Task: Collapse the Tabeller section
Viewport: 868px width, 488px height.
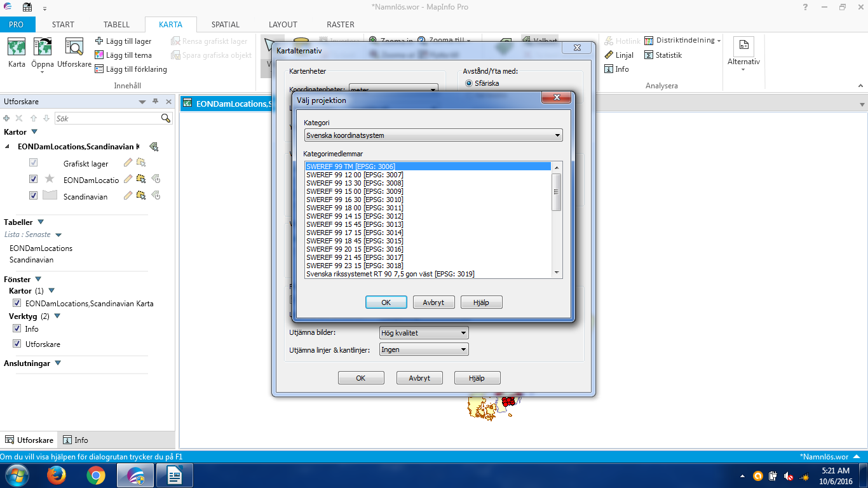Action: [x=41, y=222]
